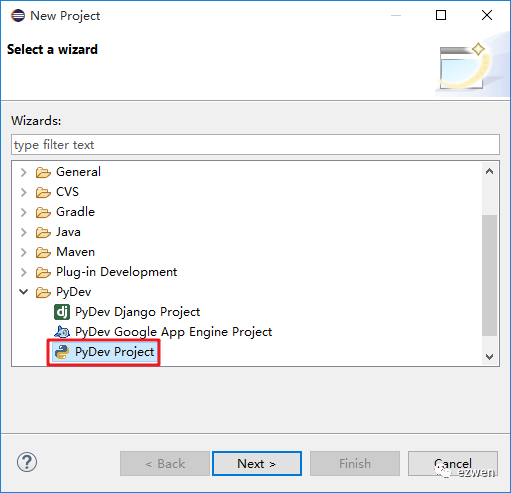The width and height of the screenshot is (511, 493).
Task: Open the help question mark icon
Action: pos(27,462)
